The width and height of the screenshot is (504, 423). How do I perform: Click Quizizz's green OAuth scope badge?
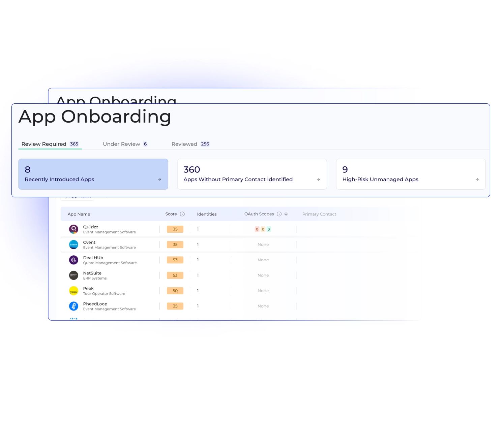point(268,229)
